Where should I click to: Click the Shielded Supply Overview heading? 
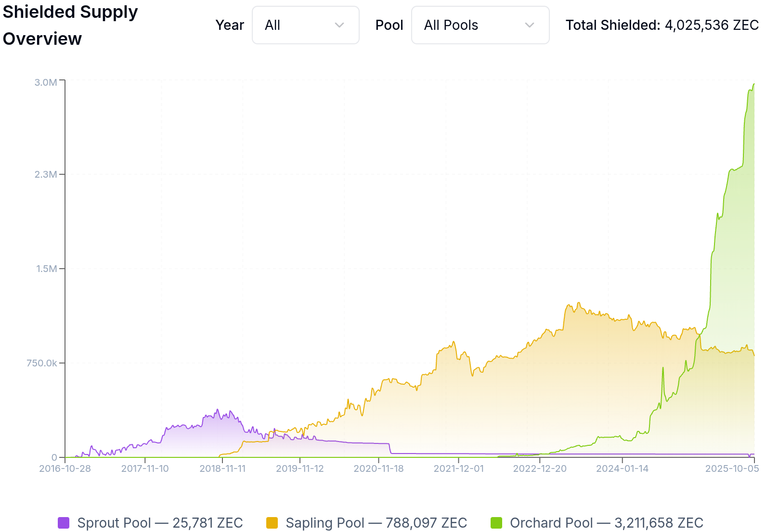click(x=70, y=25)
